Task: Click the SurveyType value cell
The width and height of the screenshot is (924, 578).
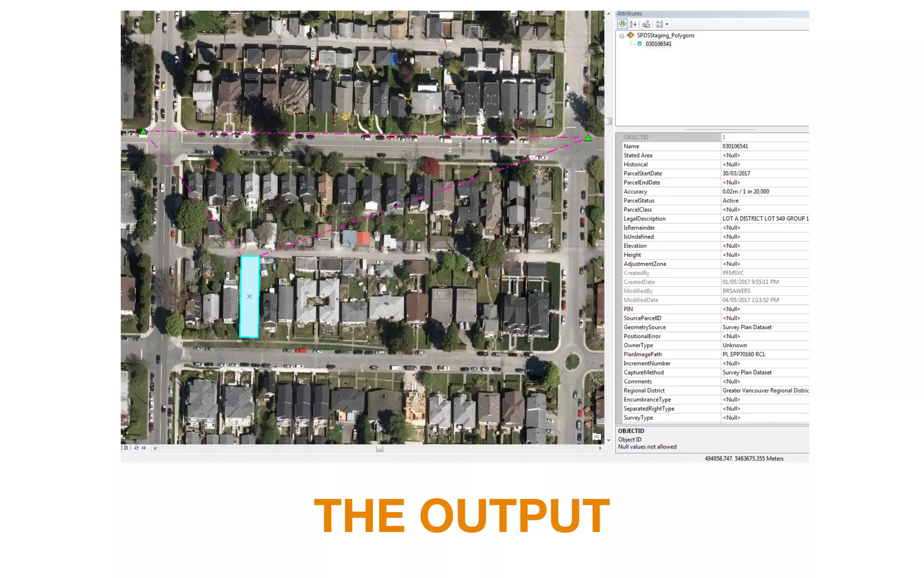Action: pos(765,417)
